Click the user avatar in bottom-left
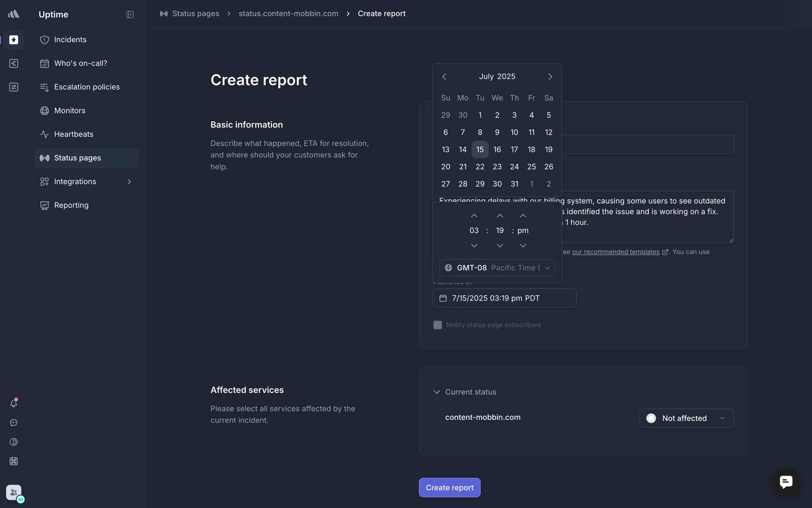 pyautogui.click(x=14, y=492)
